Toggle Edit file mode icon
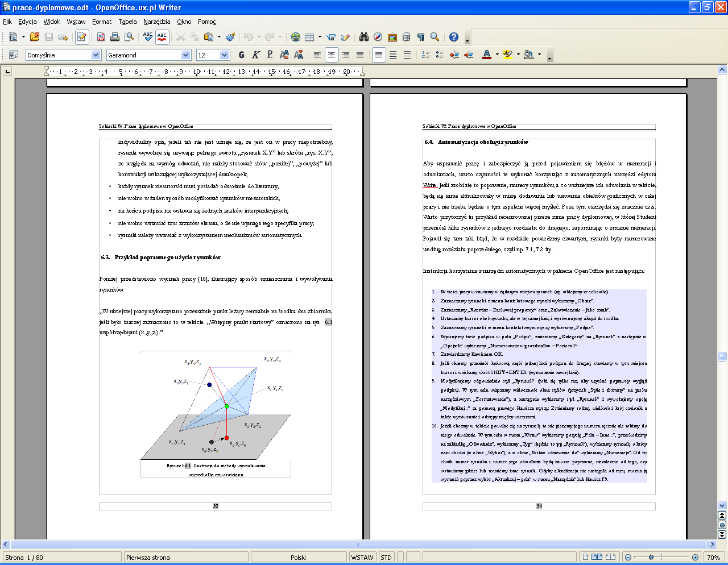 (x=82, y=37)
